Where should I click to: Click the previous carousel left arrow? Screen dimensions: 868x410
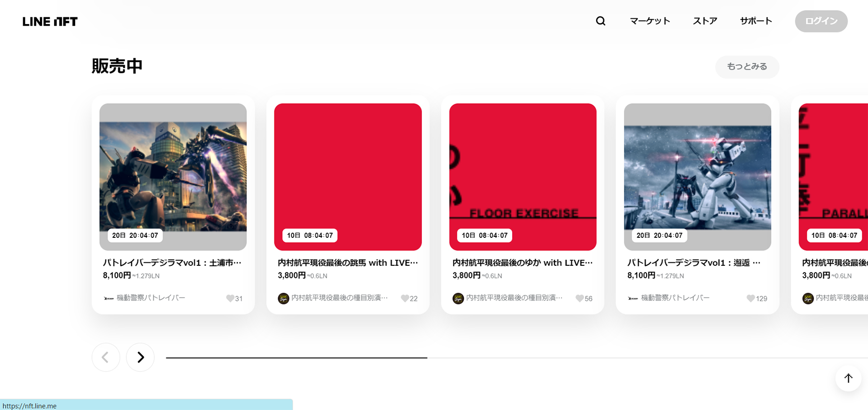click(106, 357)
